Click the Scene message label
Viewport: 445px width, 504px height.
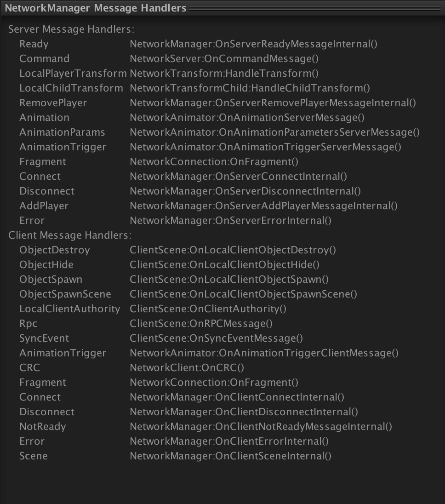tap(33, 456)
